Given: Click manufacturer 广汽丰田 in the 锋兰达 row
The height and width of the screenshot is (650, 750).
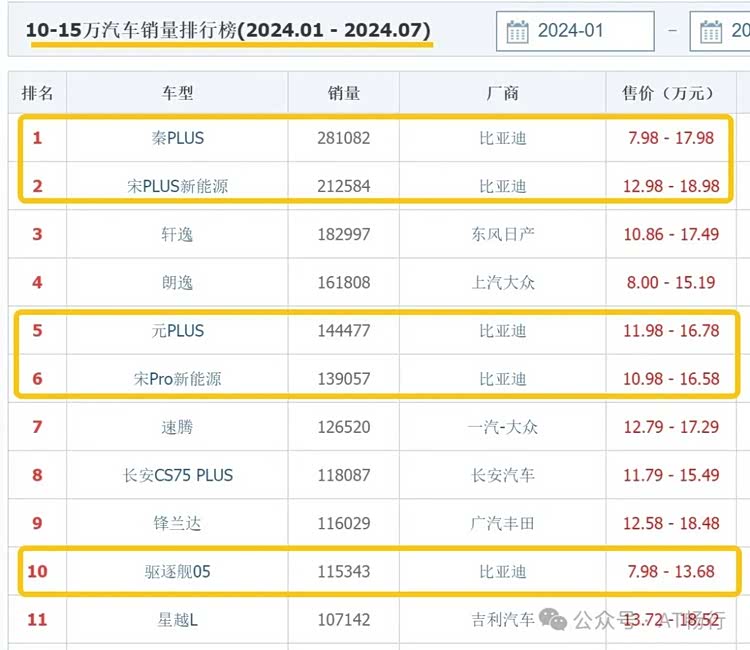Looking at the screenshot, I should (x=502, y=523).
